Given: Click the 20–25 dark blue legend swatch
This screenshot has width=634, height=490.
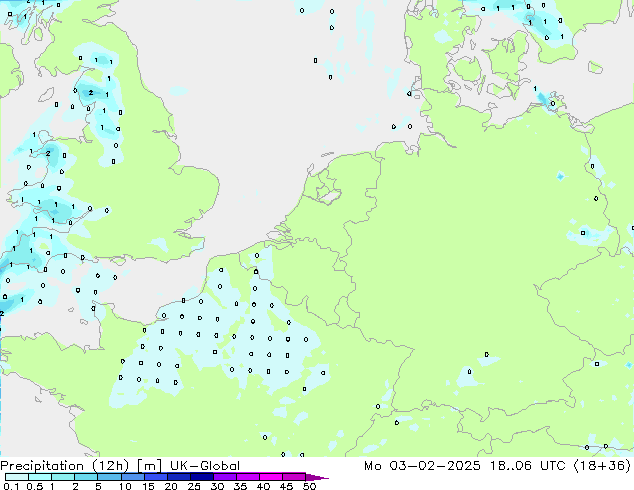Looking at the screenshot, I should pyautogui.click(x=179, y=477).
